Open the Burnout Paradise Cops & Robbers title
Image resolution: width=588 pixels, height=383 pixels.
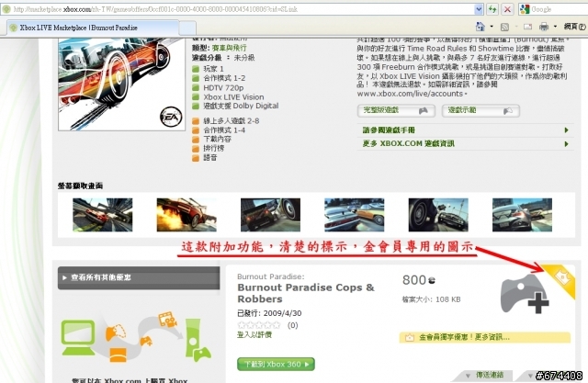click(306, 293)
